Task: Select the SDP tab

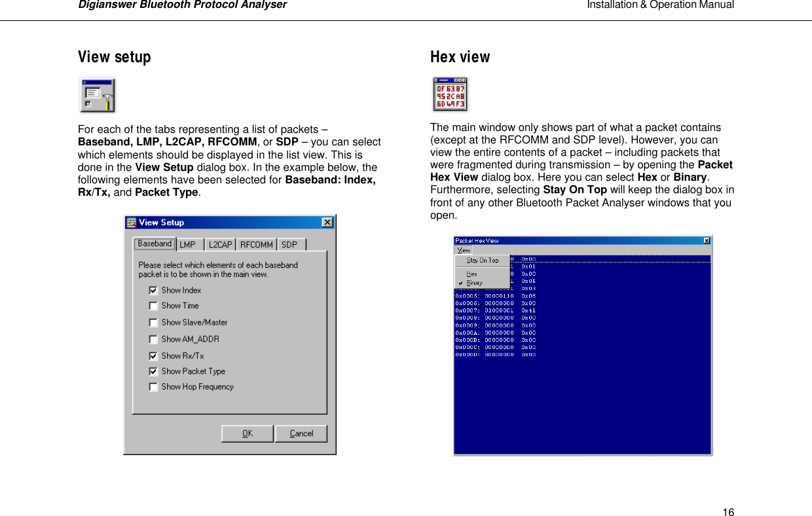Action: pyautogui.click(x=289, y=244)
